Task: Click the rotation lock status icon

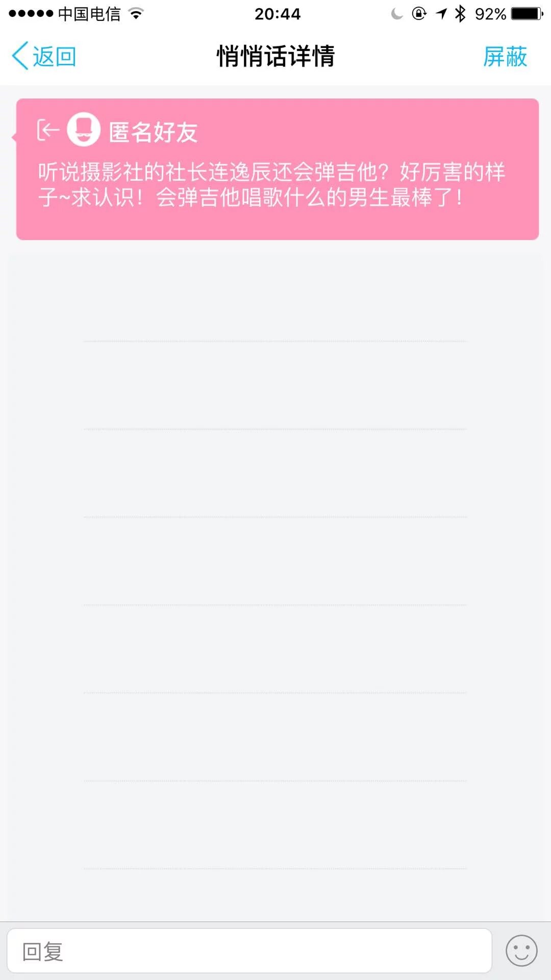Action: point(419,14)
